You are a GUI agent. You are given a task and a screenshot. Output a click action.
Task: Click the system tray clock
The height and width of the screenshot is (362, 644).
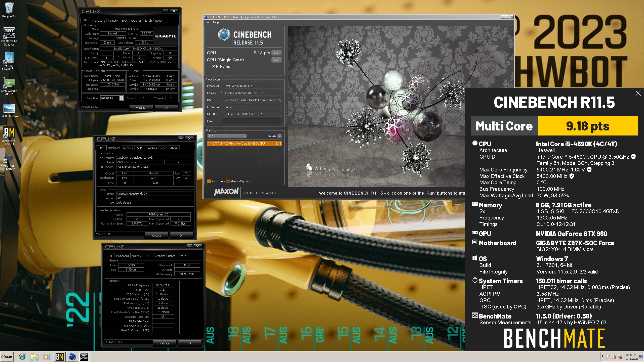pyautogui.click(x=631, y=357)
